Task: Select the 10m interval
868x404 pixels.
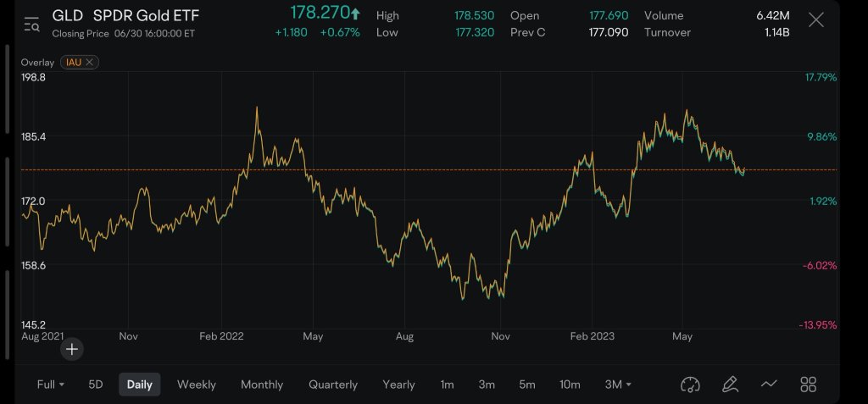Action: tap(570, 384)
